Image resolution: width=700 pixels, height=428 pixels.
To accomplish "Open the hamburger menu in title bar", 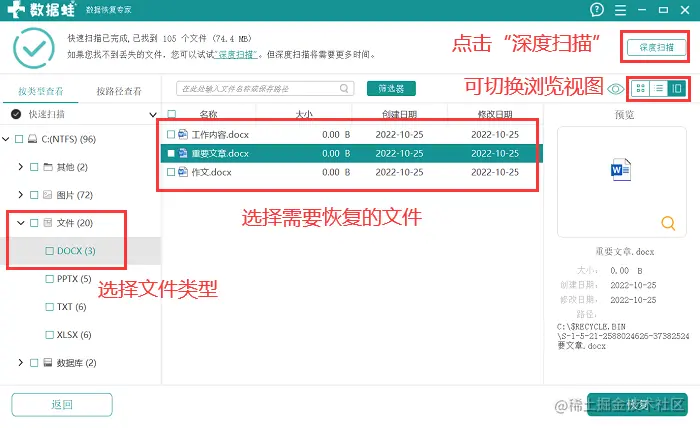I will [620, 10].
